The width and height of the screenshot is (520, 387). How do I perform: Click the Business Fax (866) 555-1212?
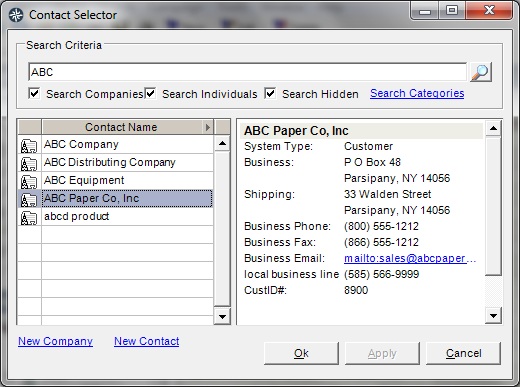click(381, 242)
